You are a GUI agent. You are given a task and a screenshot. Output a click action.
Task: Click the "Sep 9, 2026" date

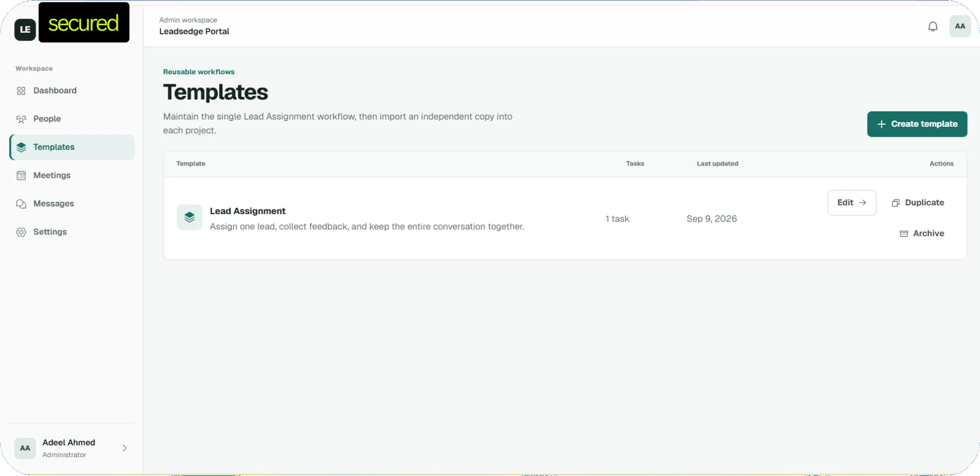click(x=712, y=219)
